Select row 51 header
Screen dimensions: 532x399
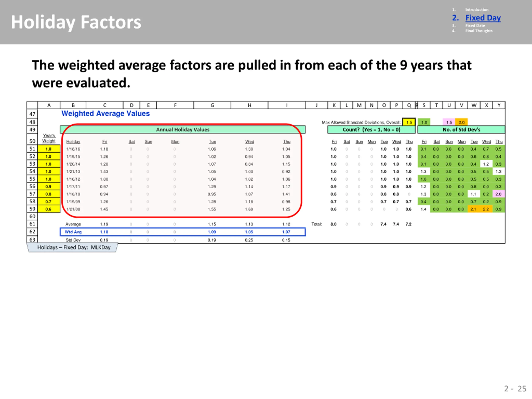(32, 149)
